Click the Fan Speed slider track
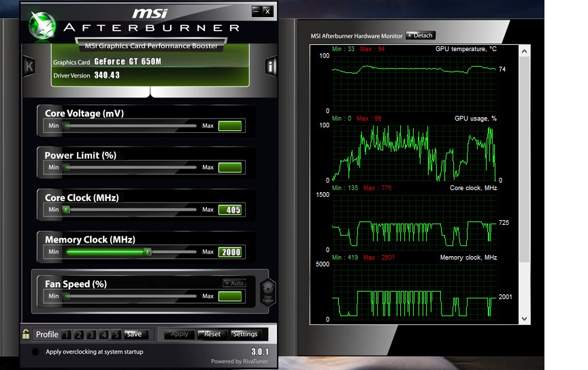The height and width of the screenshot is (370, 588). tap(131, 296)
